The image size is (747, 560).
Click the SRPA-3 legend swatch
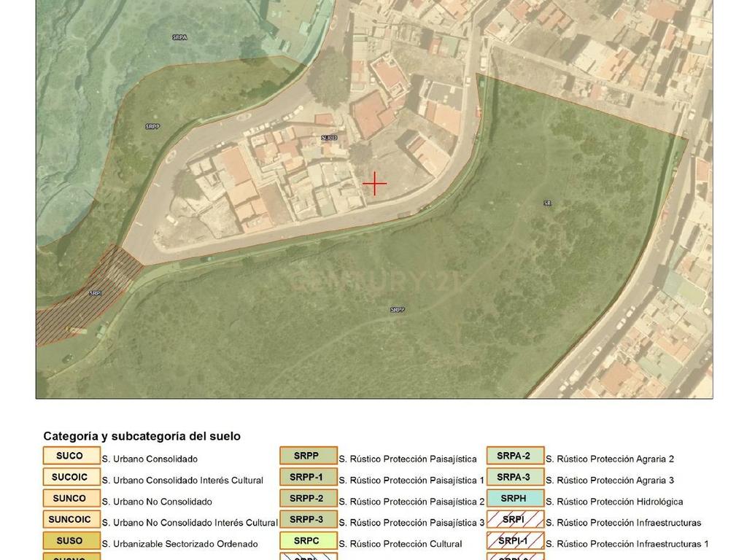[x=515, y=477]
